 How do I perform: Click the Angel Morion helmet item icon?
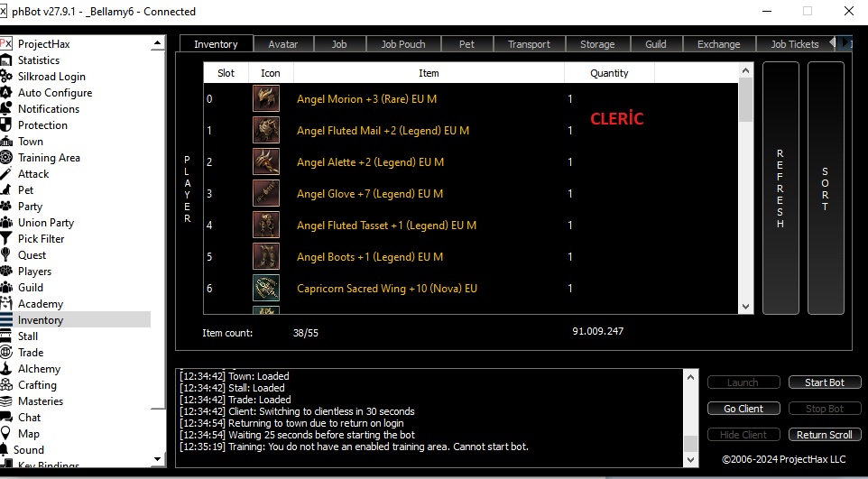(x=265, y=98)
